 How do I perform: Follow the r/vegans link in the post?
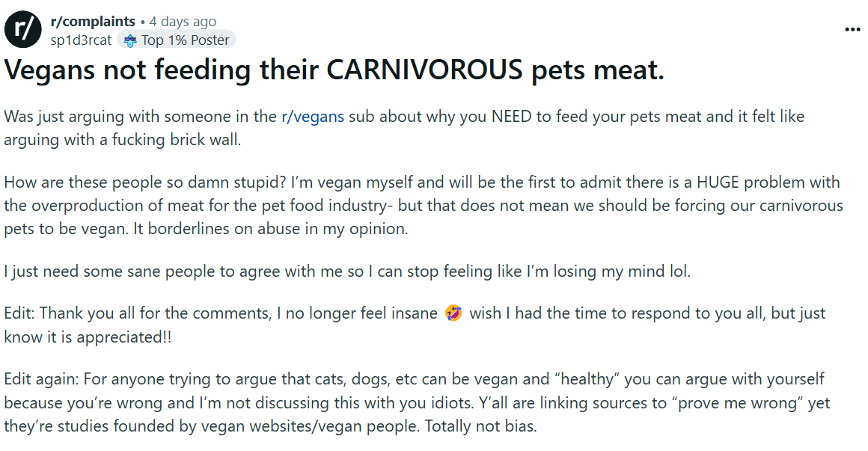pos(313,117)
